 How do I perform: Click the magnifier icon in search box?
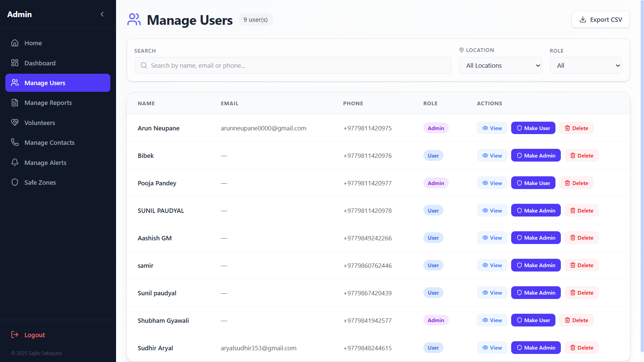[x=144, y=65]
